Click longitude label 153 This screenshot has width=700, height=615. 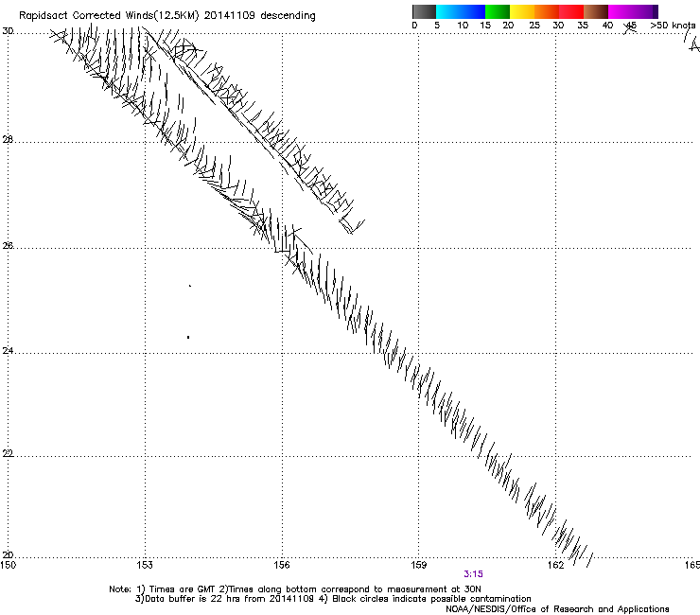[x=145, y=565]
